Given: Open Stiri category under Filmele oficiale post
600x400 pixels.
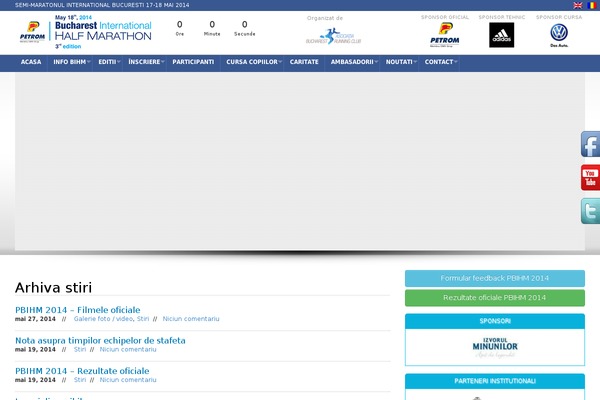Looking at the screenshot, I should click(x=143, y=319).
